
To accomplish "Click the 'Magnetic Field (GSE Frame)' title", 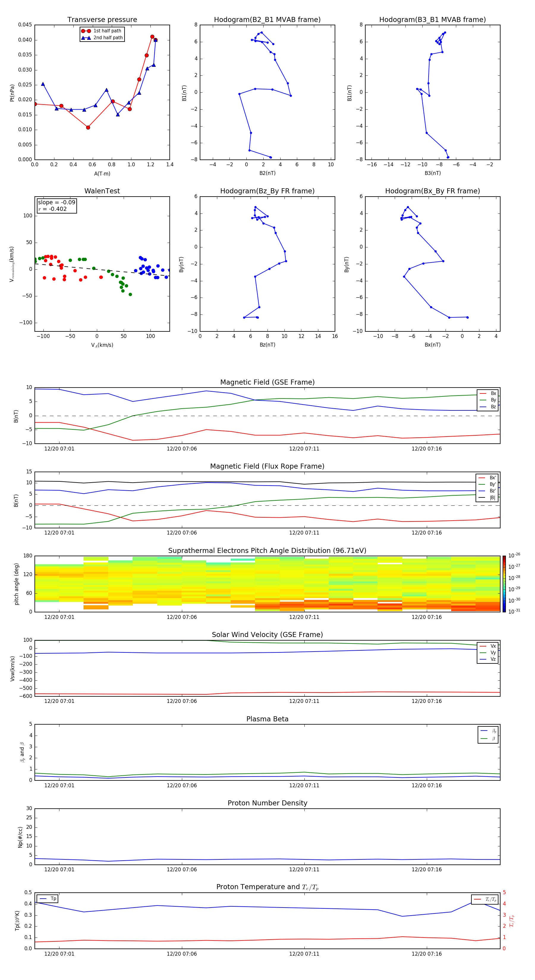I will coord(267,382).
